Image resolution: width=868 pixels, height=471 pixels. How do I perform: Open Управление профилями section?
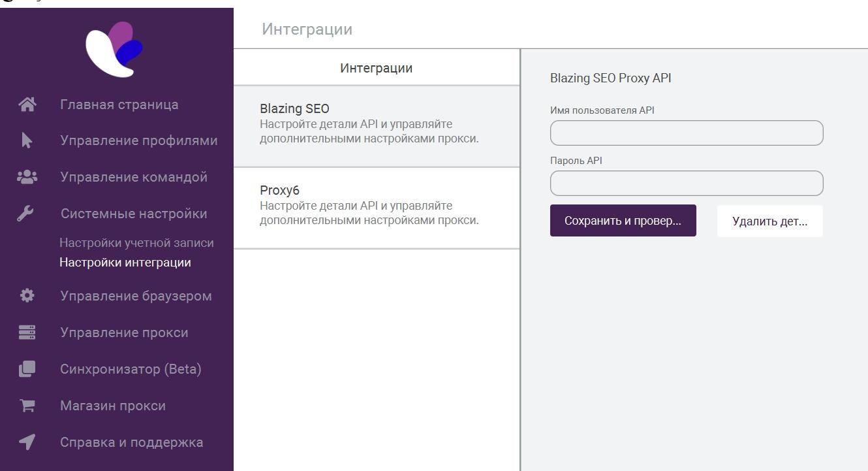tap(139, 140)
